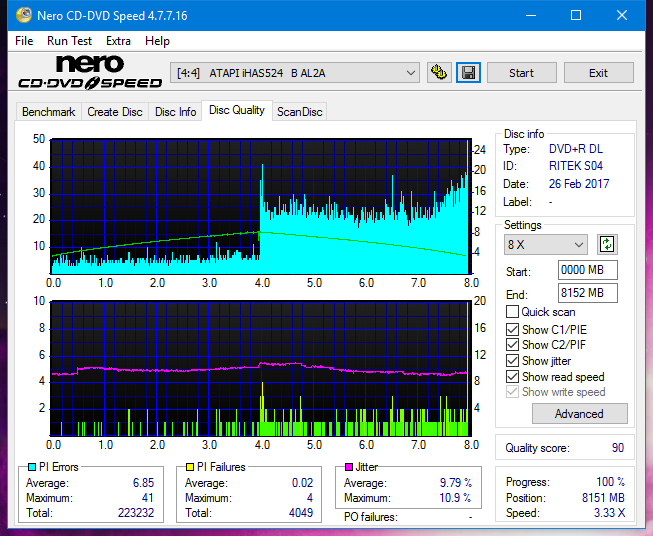Click PI Errors total 223232
This screenshot has height=536, width=653.
click(x=136, y=513)
